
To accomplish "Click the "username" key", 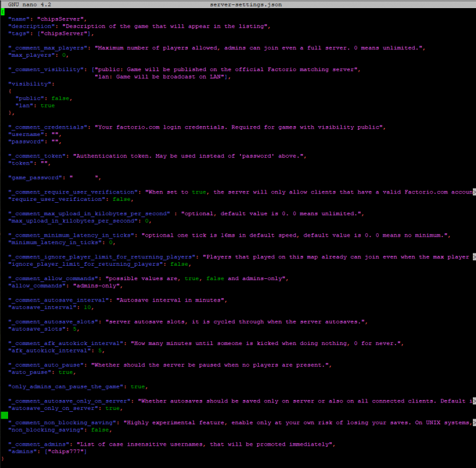I will click(x=26, y=135).
